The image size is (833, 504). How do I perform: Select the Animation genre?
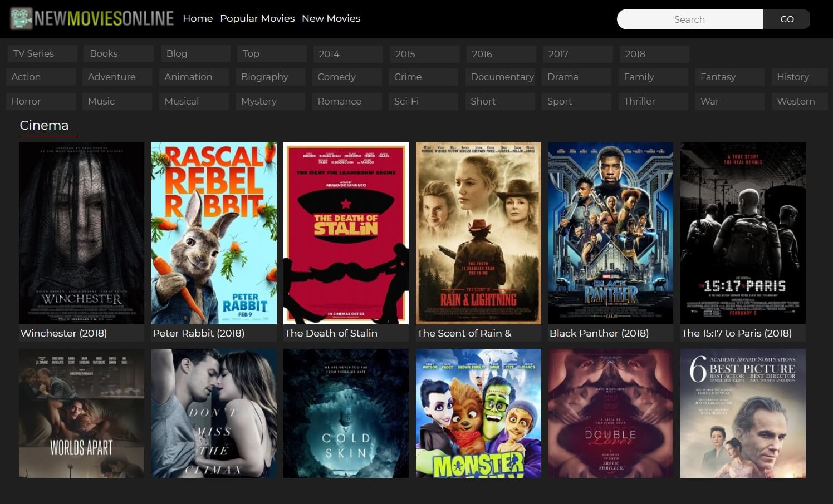(194, 77)
